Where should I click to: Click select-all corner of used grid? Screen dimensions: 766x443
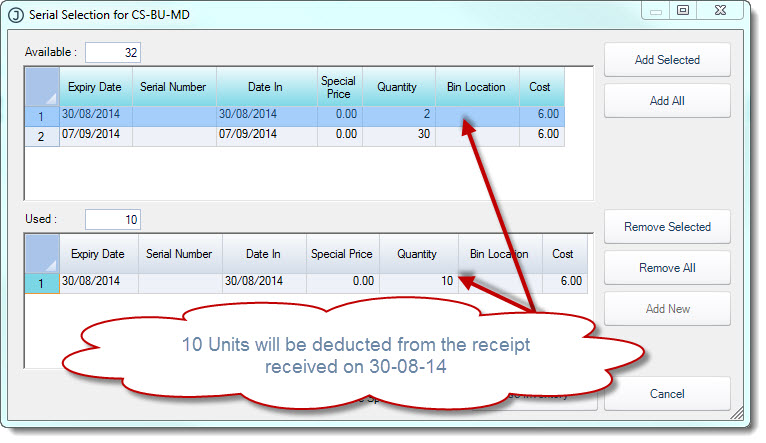click(42, 254)
